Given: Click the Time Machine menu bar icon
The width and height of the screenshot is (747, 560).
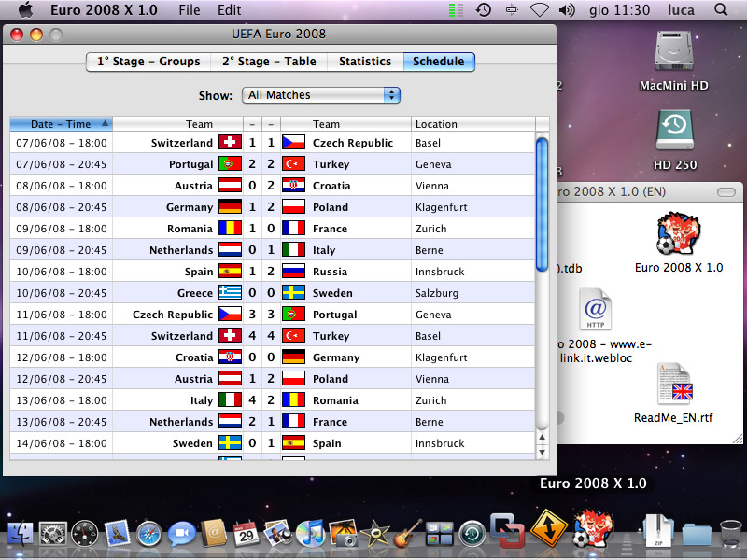Looking at the screenshot, I should coord(484,9).
